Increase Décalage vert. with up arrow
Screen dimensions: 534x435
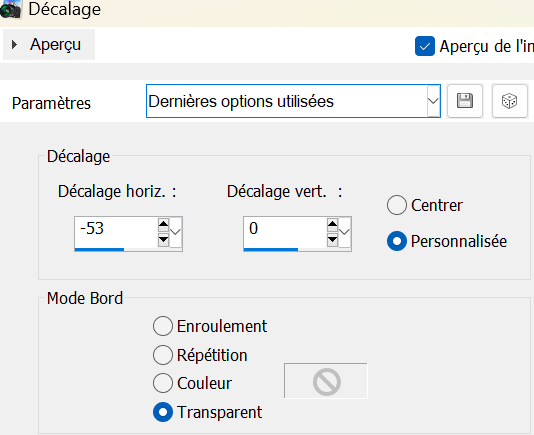point(332,224)
